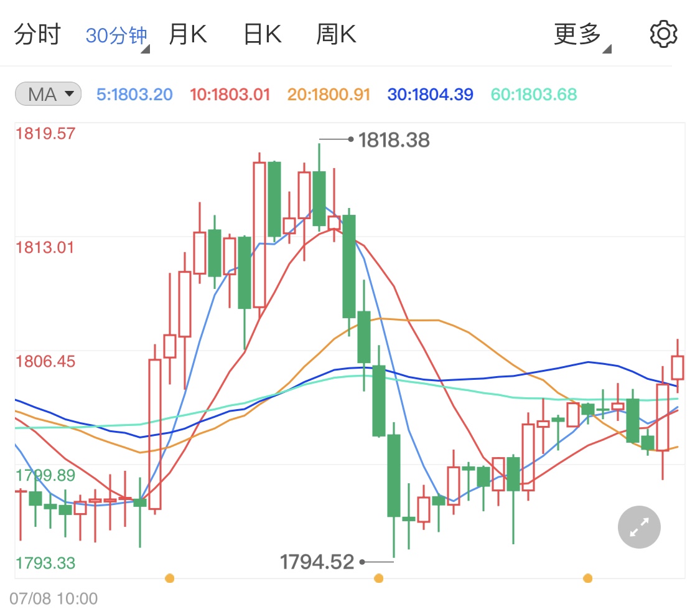Select the MA 10:1803.01 value
700x614 pixels.
[230, 94]
